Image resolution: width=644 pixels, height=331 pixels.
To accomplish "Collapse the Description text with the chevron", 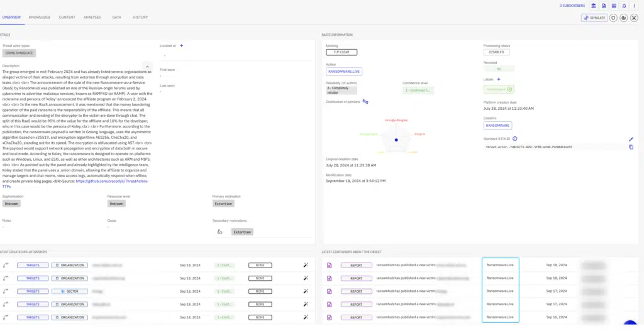I will 147,67.
